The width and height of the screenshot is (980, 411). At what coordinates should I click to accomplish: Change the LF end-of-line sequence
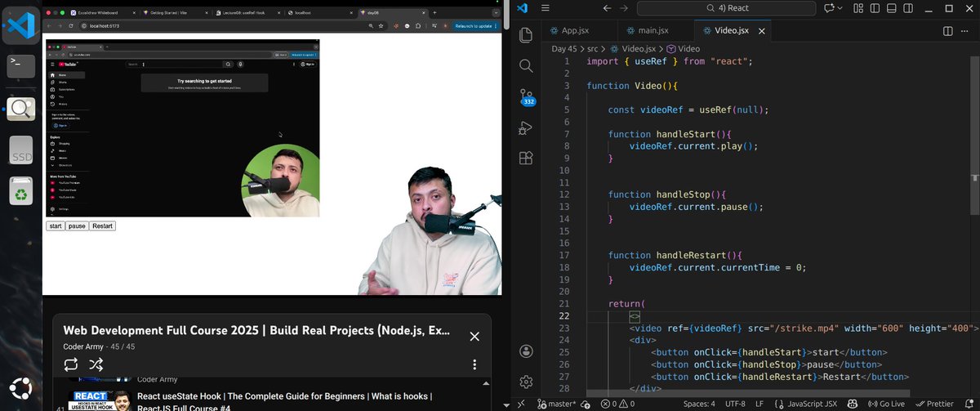760,404
